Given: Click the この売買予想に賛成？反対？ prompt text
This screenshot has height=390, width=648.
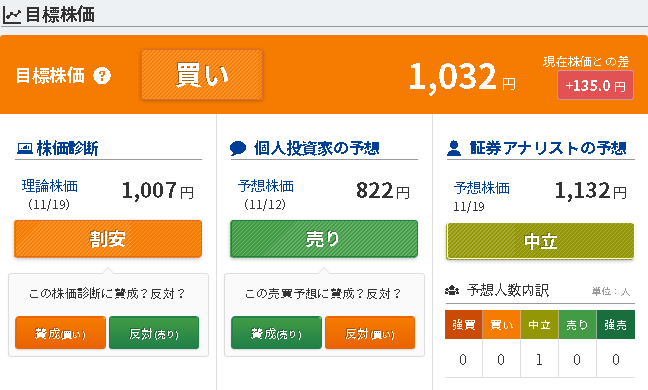Looking at the screenshot, I should pyautogui.click(x=323, y=294).
